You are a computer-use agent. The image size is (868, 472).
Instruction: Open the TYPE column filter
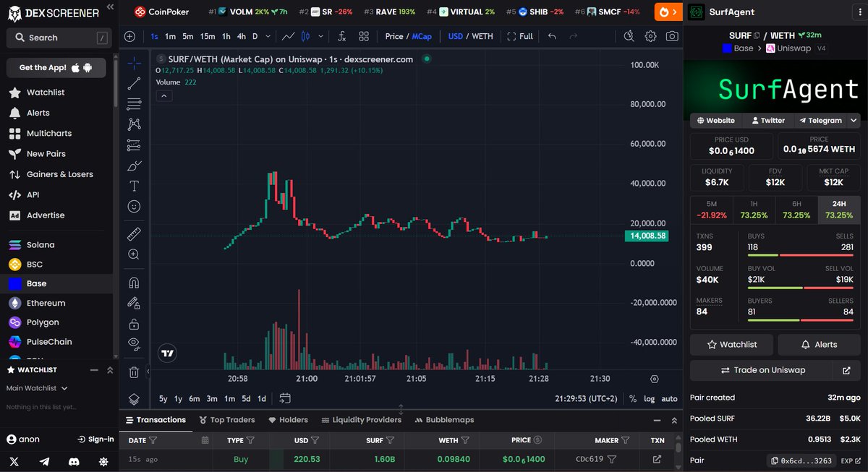(250, 439)
